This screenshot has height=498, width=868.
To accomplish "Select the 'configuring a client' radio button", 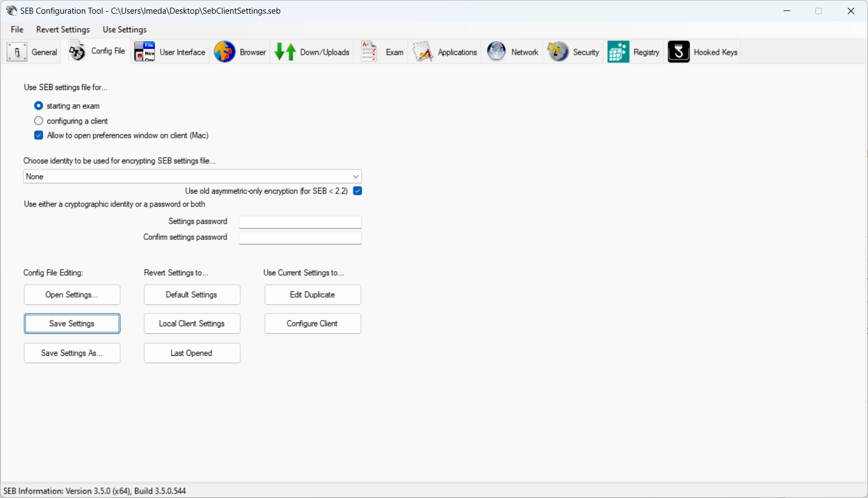I will [x=38, y=120].
